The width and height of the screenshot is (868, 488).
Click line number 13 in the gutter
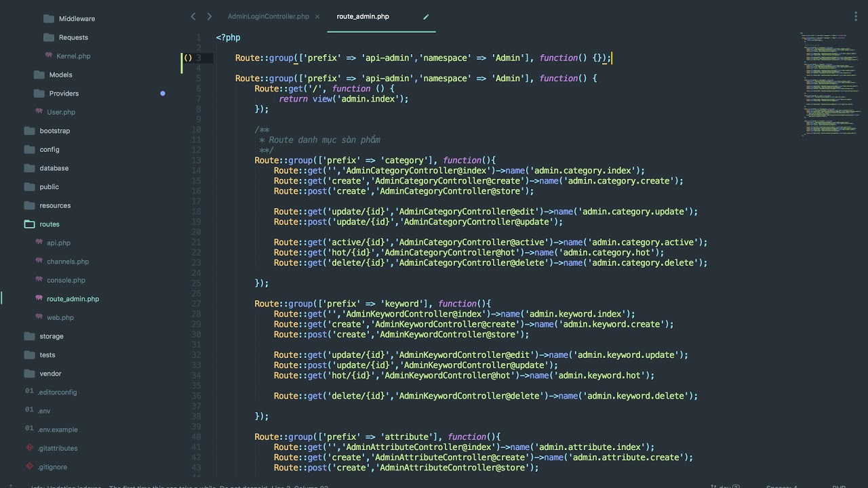point(197,161)
